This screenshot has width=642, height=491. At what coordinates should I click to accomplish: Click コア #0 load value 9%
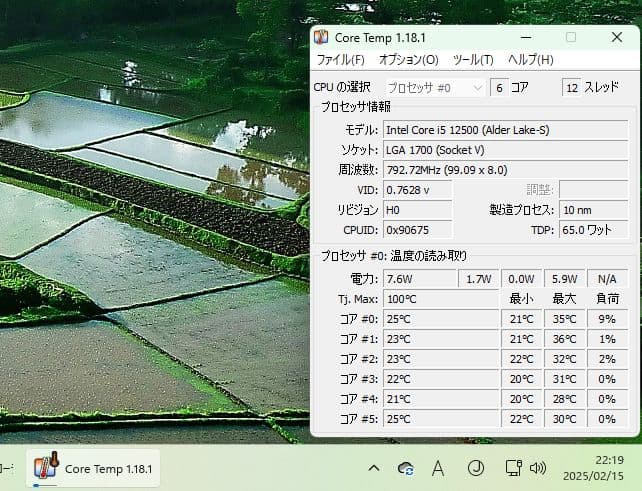pyautogui.click(x=607, y=319)
